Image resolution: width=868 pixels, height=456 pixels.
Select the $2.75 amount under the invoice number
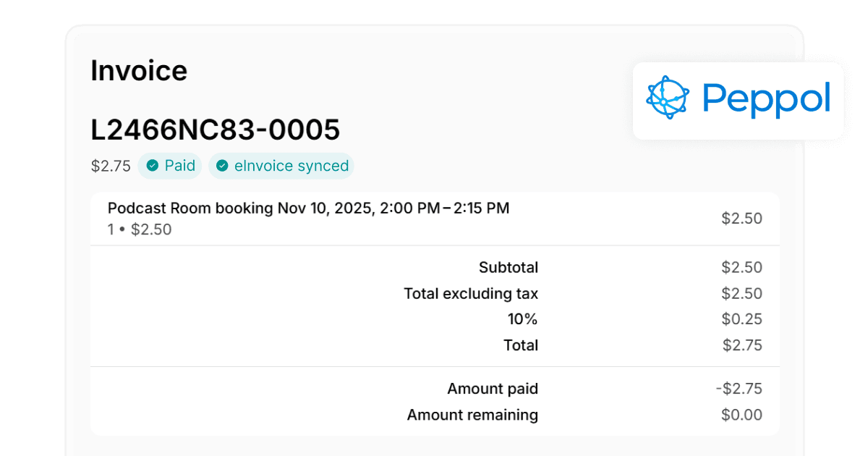110,166
